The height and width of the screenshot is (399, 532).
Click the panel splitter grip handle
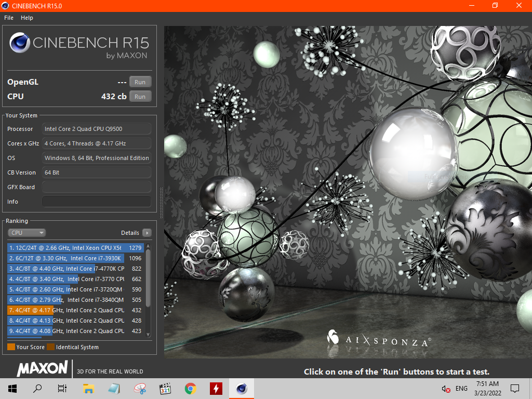coord(161,203)
